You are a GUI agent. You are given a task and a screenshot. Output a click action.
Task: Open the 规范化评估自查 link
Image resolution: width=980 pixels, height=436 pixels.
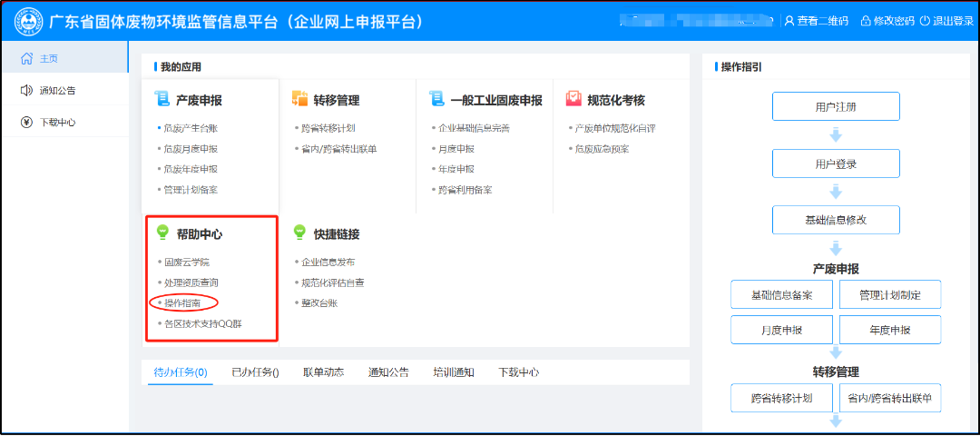332,282
